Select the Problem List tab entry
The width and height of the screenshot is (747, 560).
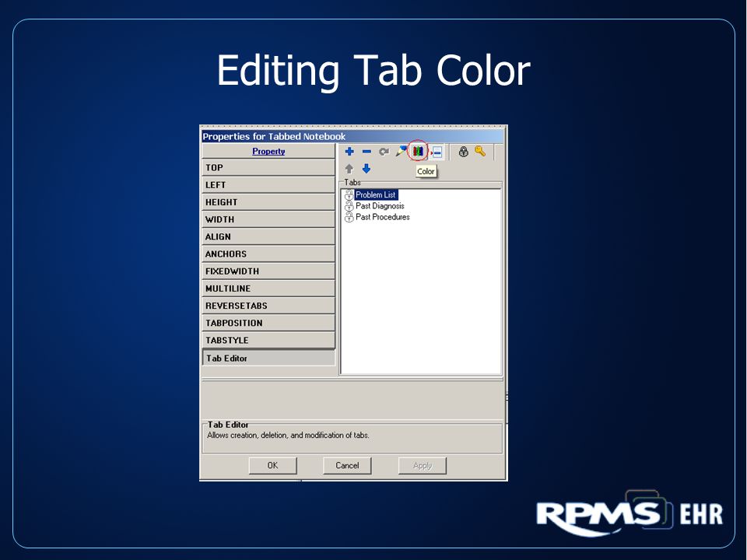(375, 194)
